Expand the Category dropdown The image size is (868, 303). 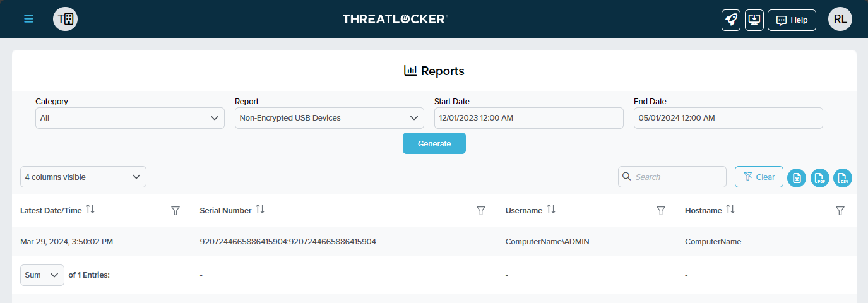point(129,118)
